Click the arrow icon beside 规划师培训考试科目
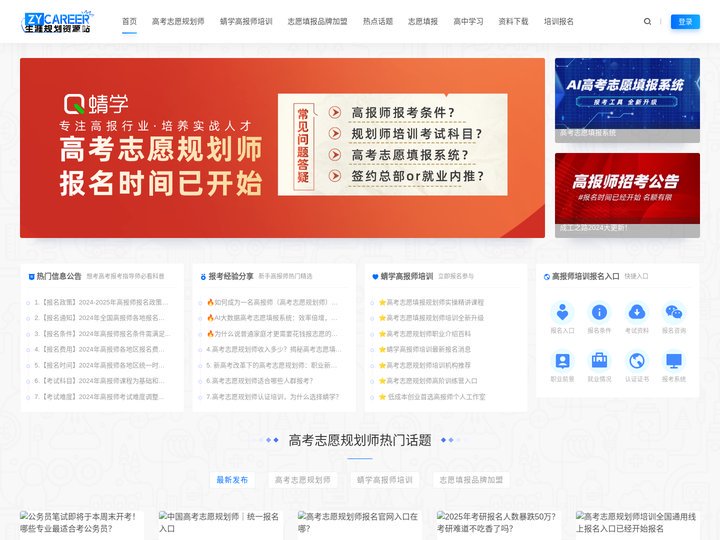 335,134
